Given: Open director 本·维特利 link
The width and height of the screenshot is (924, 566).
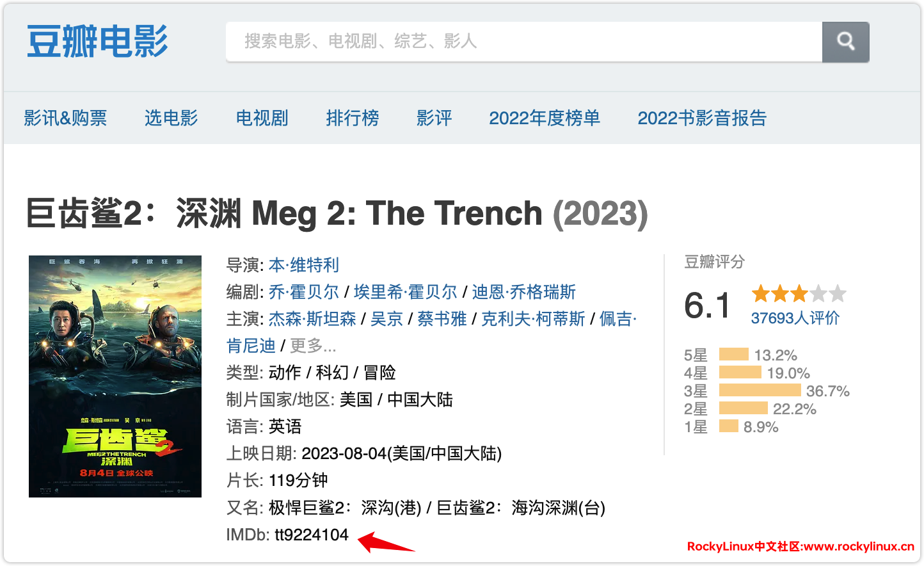Looking at the screenshot, I should [304, 265].
